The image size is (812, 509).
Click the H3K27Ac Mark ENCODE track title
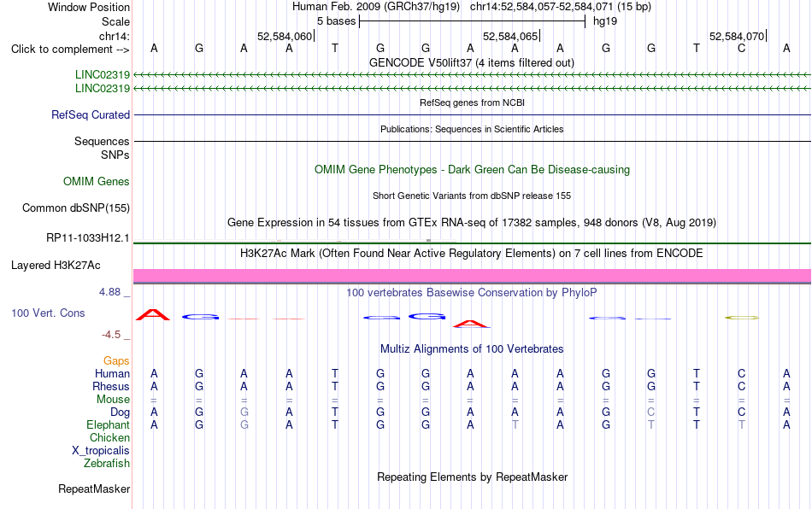click(472, 253)
